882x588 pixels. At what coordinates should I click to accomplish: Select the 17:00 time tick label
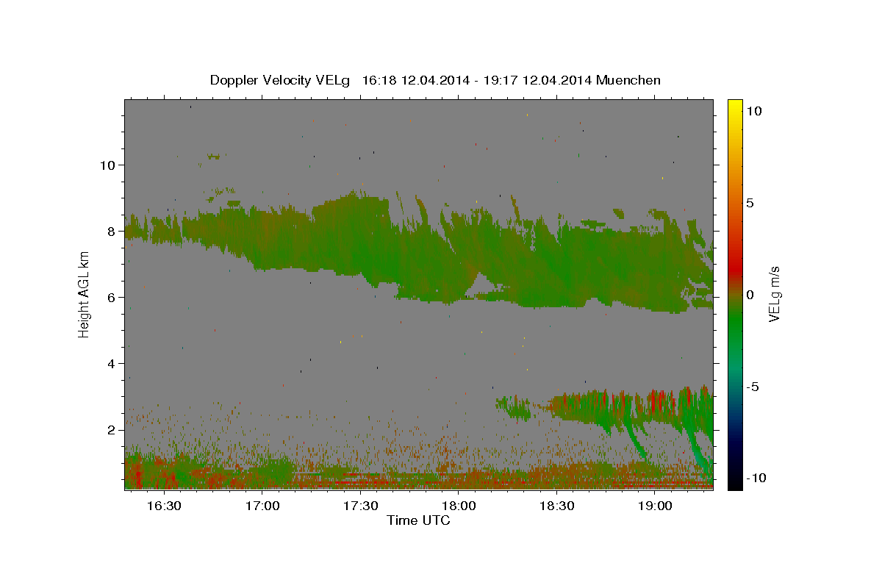click(x=262, y=506)
